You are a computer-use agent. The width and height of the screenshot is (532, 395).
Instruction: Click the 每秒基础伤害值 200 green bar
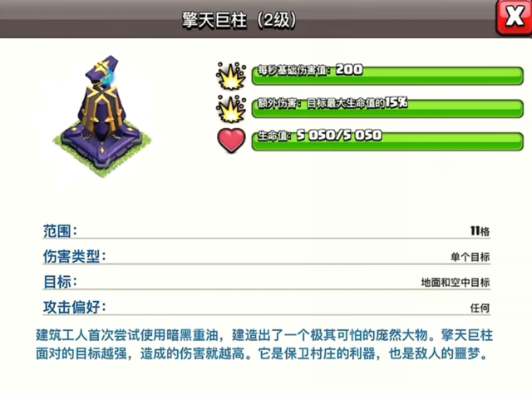387,76
